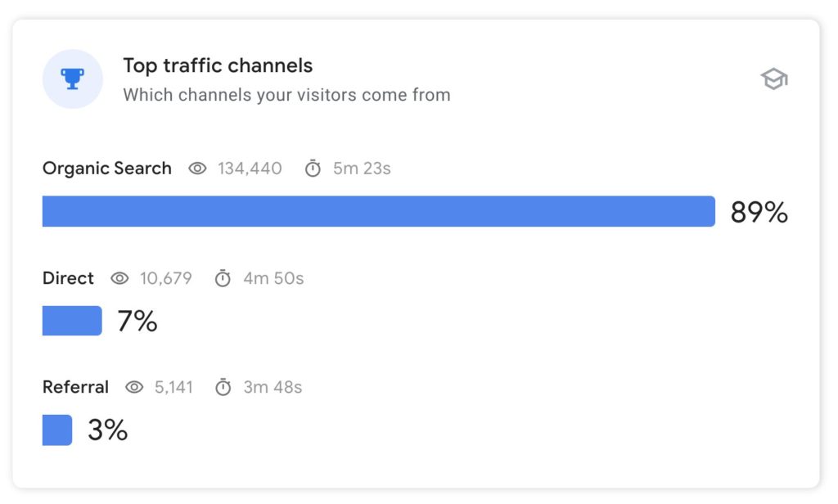Click the 5,141 views count
Image resolution: width=838 pixels, height=504 pixels.
(173, 387)
